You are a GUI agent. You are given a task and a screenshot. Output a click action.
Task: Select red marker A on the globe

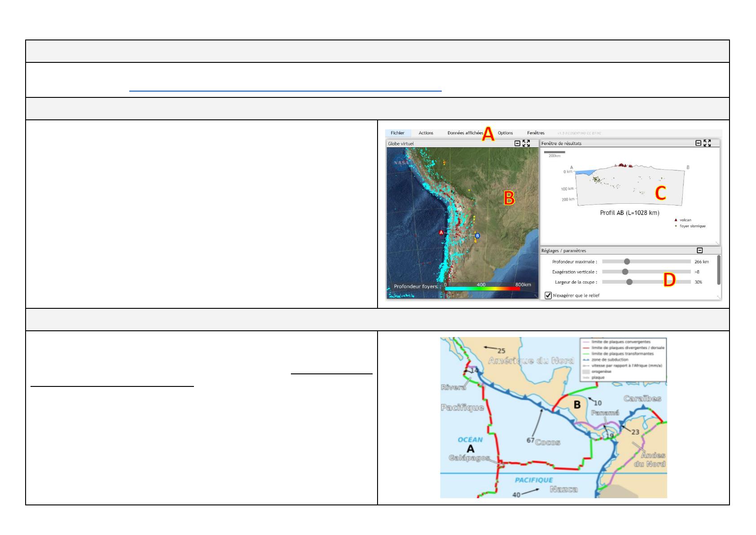click(441, 232)
